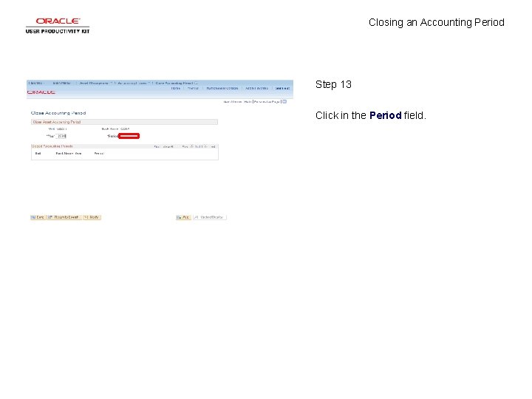Open the Favorites menu
The image size is (532, 399).
(x=36, y=83)
